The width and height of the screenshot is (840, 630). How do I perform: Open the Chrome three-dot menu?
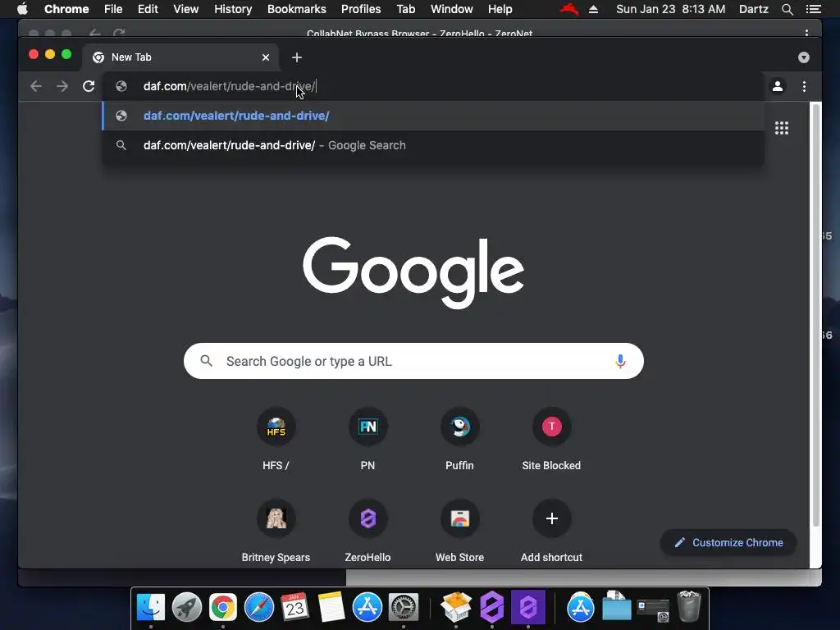tap(804, 86)
